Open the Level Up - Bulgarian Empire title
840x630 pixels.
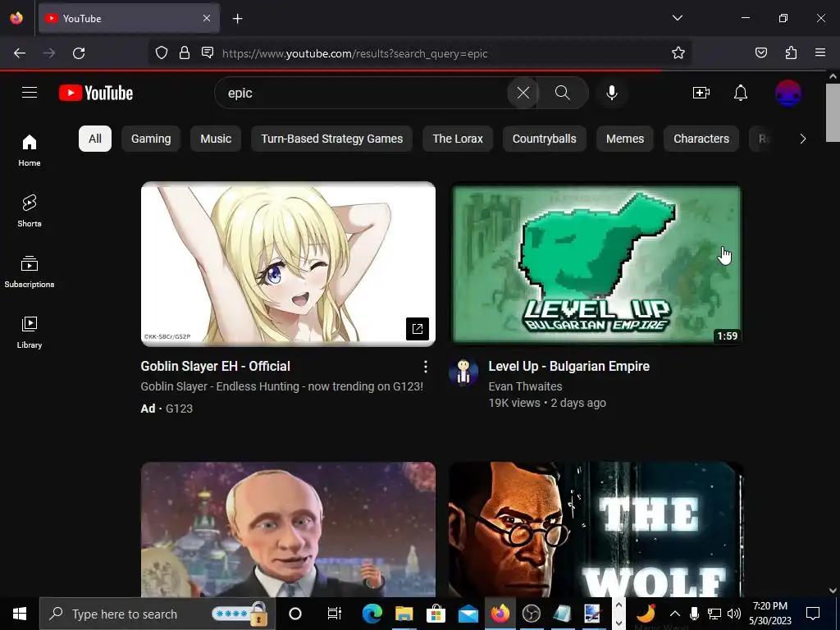pos(569,366)
